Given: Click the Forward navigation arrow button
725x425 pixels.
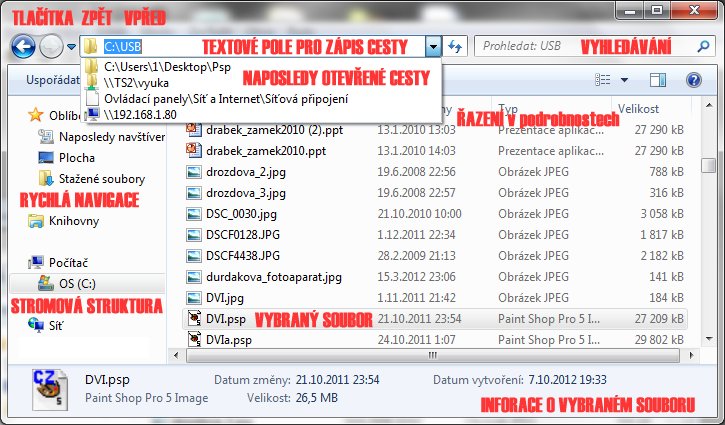Looking at the screenshot, I should (50, 46).
